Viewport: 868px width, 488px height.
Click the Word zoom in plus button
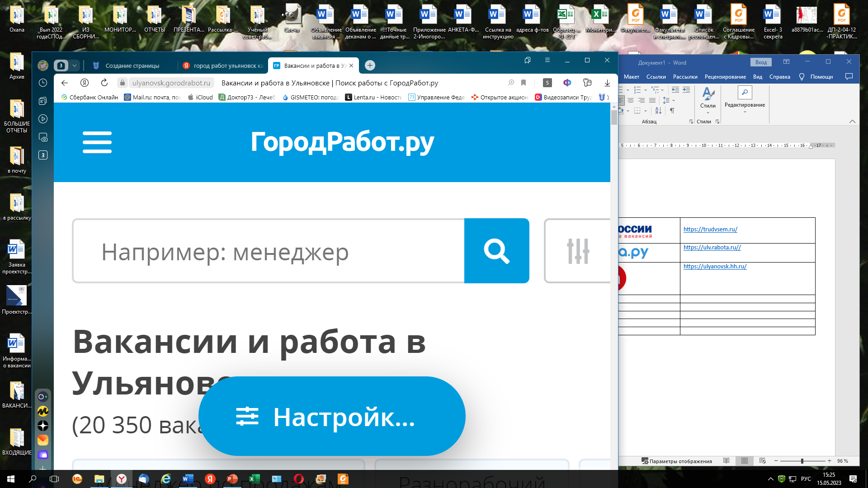(x=829, y=461)
